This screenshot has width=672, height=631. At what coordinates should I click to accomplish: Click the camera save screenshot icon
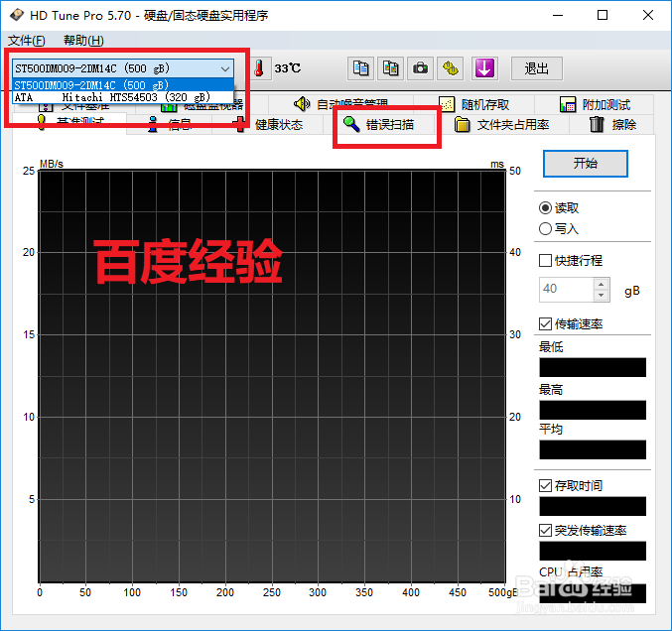coord(421,68)
